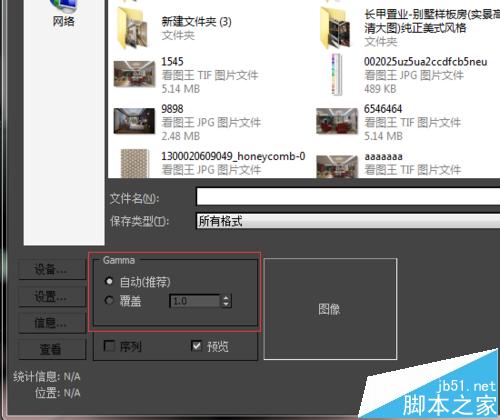
Task: Select the file name text aaaaaaa
Action: (x=383, y=156)
